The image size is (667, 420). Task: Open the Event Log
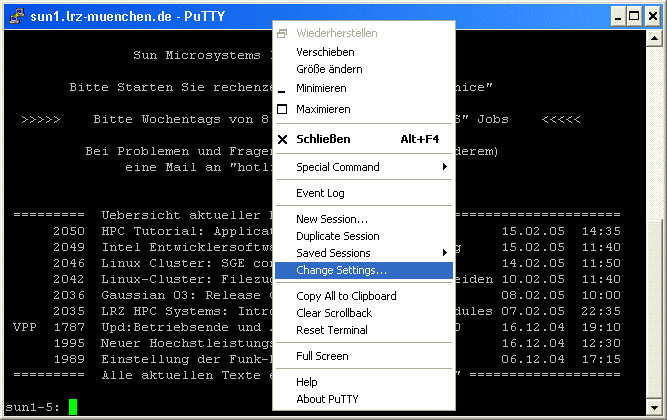(364, 193)
